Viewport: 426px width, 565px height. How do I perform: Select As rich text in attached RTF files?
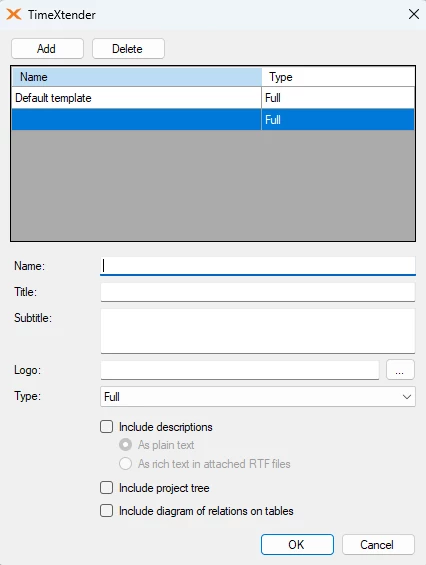coord(125,463)
